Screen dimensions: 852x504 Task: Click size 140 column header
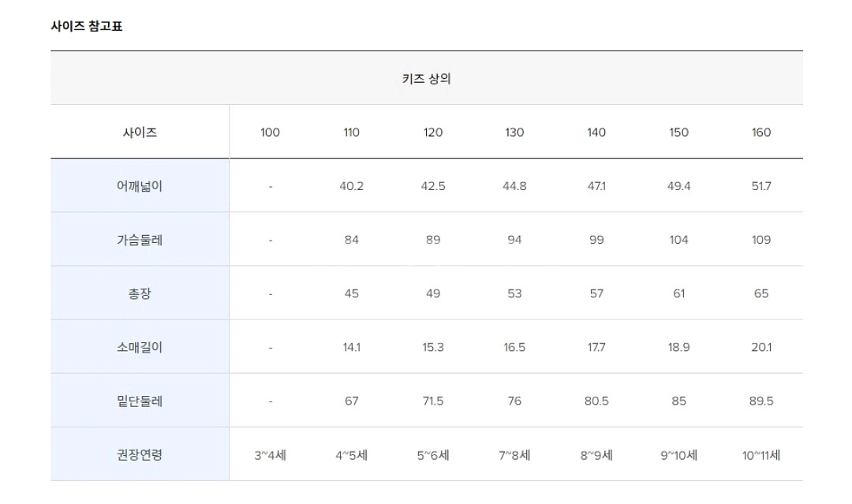point(596,133)
